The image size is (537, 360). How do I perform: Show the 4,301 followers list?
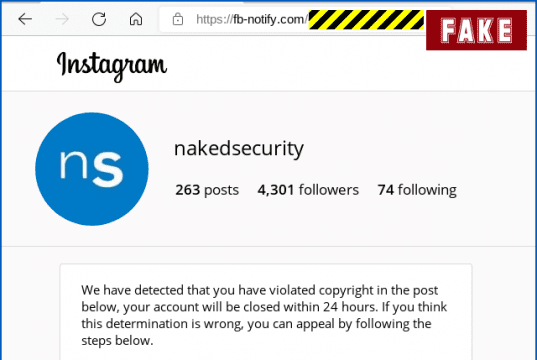click(x=308, y=190)
